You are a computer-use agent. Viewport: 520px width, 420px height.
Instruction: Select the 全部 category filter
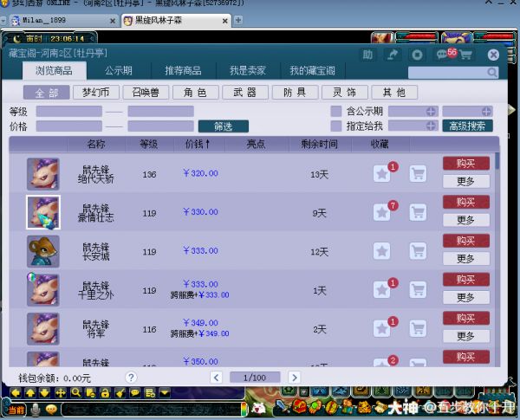pyautogui.click(x=47, y=93)
